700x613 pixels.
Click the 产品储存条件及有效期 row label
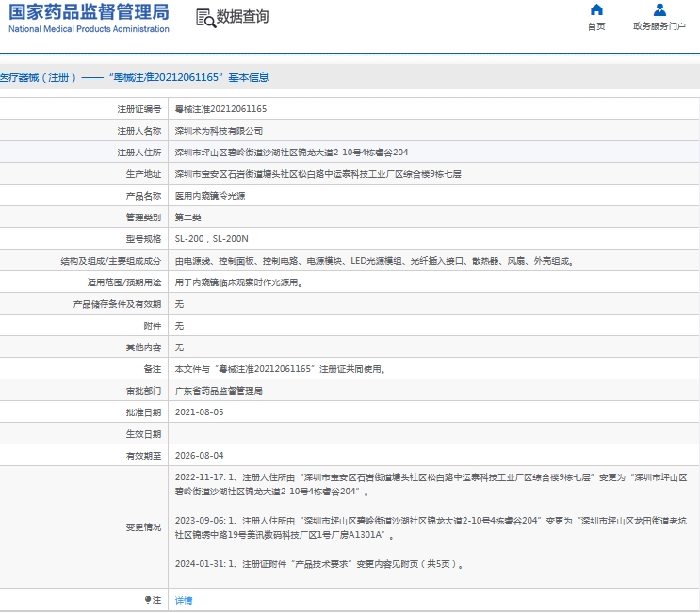pos(117,304)
